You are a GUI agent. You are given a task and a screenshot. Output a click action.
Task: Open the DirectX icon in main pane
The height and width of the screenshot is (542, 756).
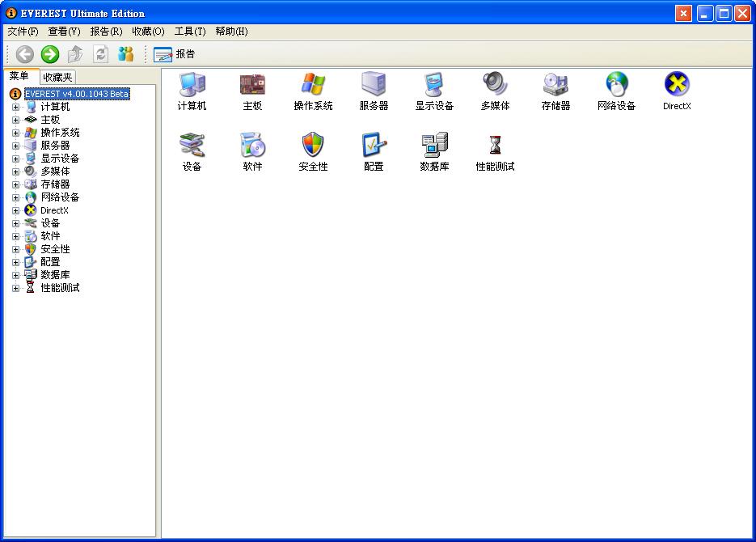point(677,84)
